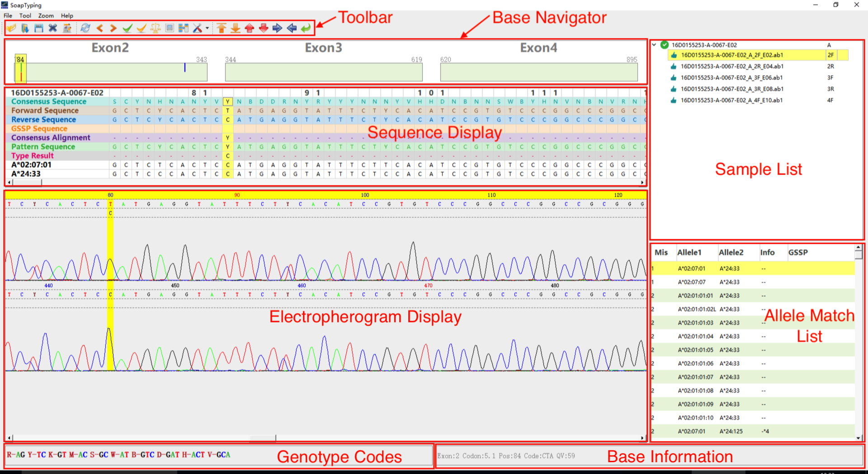Click the allele match list scroll-up arrow
The height and width of the screenshot is (474, 868).
(x=859, y=248)
